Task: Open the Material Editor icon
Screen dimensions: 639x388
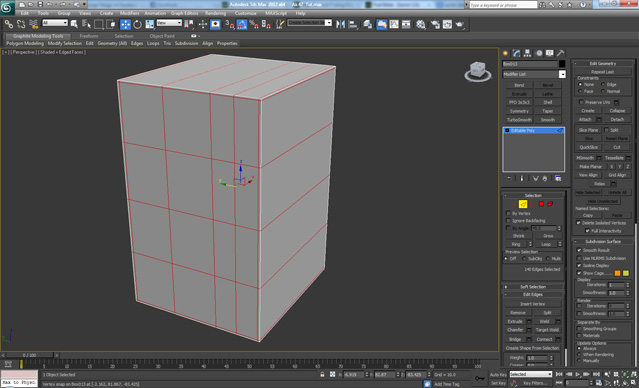Action: (x=421, y=24)
